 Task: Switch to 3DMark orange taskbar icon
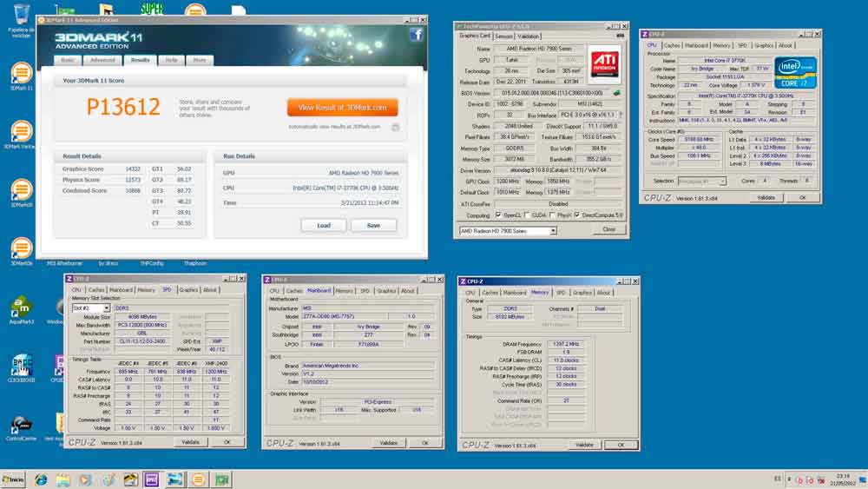198,479
